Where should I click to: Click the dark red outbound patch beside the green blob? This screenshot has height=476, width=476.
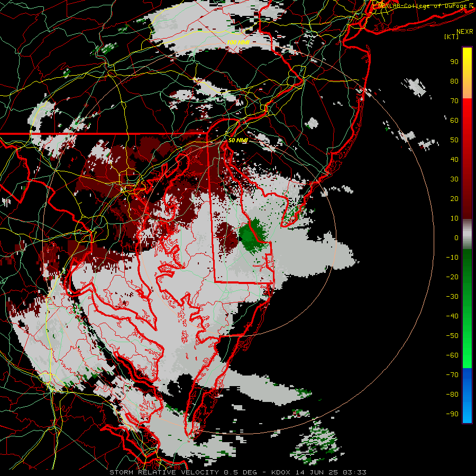(x=227, y=237)
